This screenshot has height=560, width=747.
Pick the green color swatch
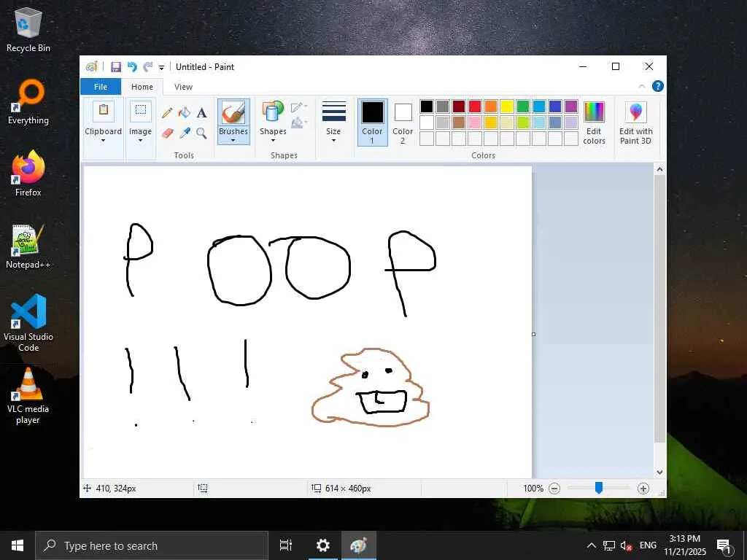pyautogui.click(x=523, y=106)
